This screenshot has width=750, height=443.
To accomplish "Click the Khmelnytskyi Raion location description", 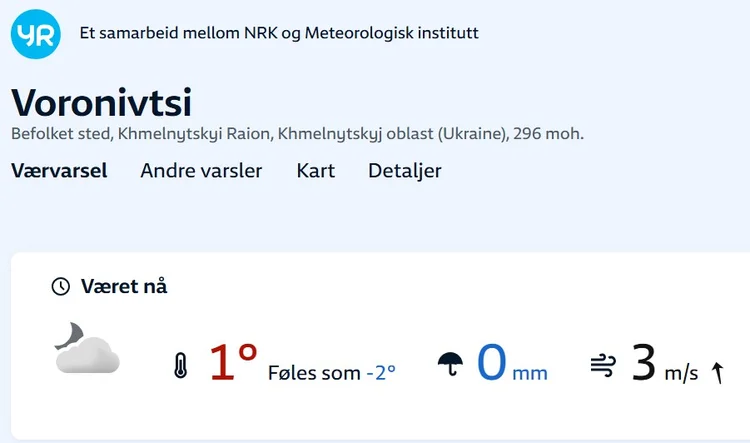I will 297,133.
